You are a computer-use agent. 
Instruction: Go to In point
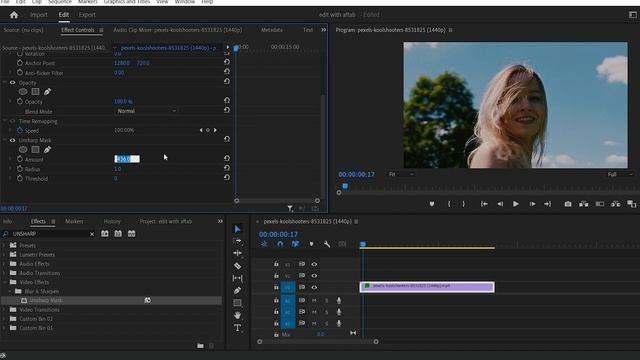point(484,204)
